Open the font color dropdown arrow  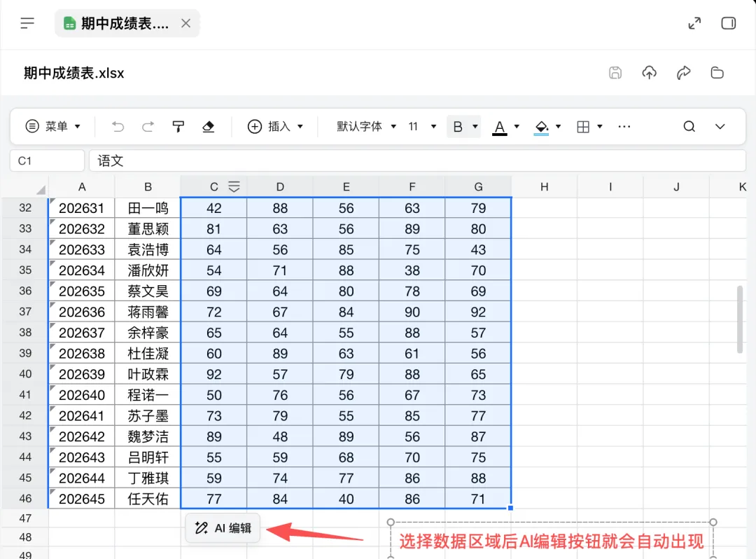click(517, 126)
